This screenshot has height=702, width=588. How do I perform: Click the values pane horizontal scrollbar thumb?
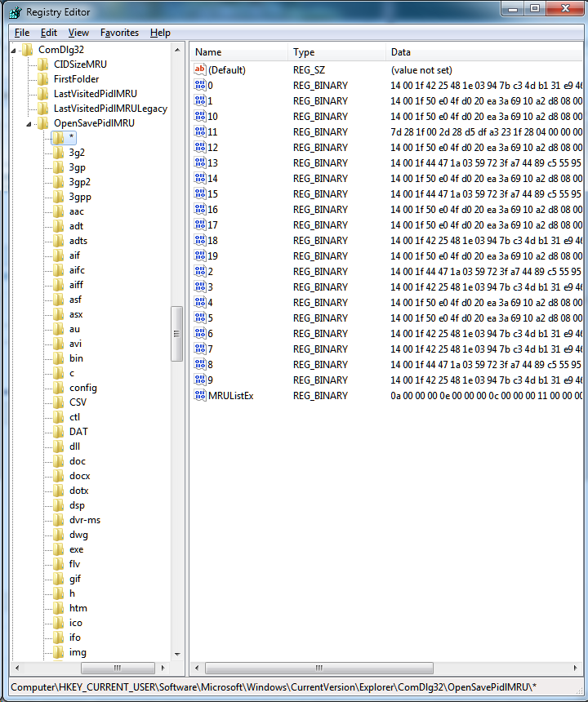click(319, 668)
